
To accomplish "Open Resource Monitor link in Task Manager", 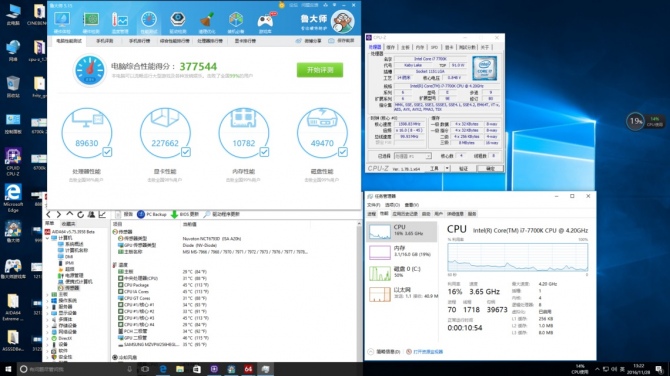I will click(x=424, y=352).
